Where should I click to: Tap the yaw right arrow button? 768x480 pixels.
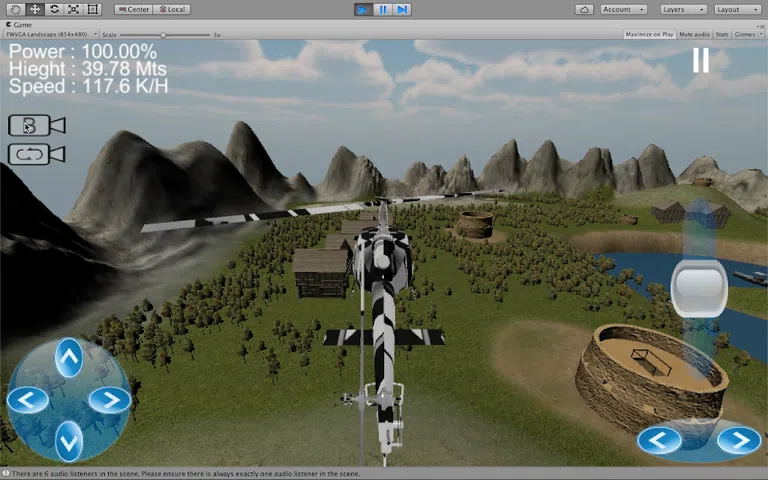point(740,440)
